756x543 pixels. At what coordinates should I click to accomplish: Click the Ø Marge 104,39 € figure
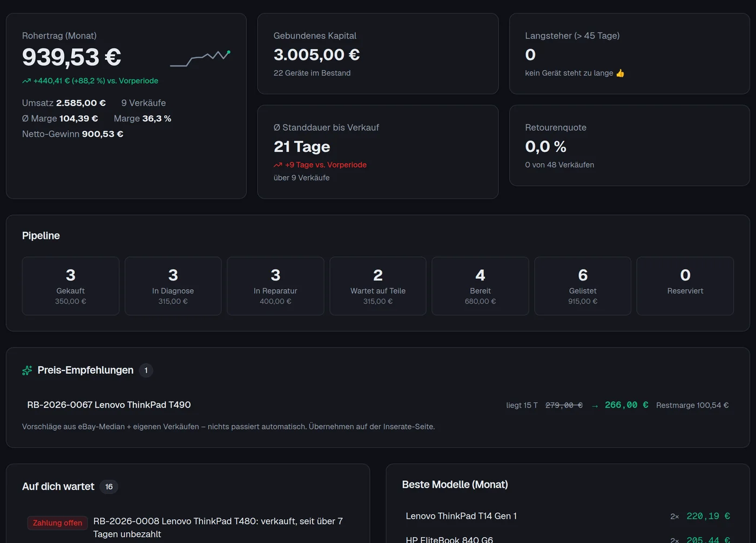point(60,118)
